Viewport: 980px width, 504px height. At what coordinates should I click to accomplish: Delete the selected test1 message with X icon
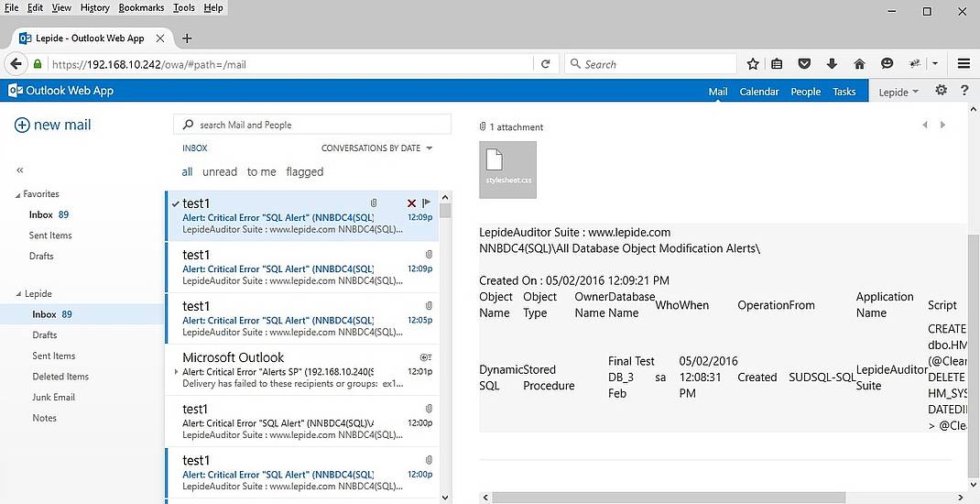tap(411, 203)
